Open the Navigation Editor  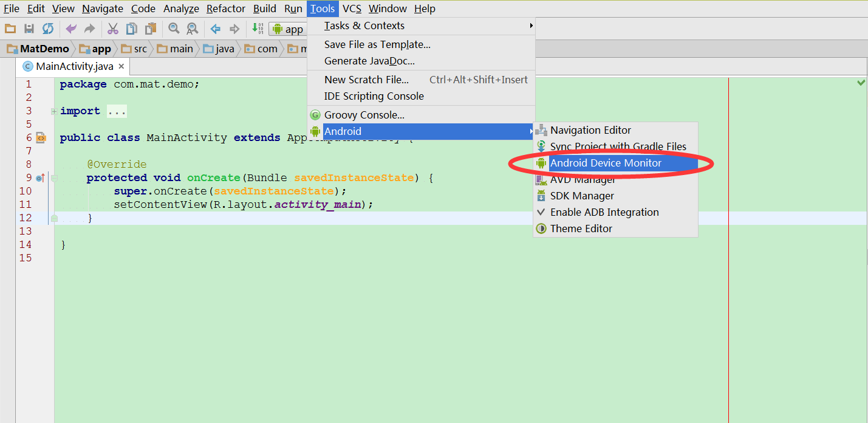coord(615,130)
